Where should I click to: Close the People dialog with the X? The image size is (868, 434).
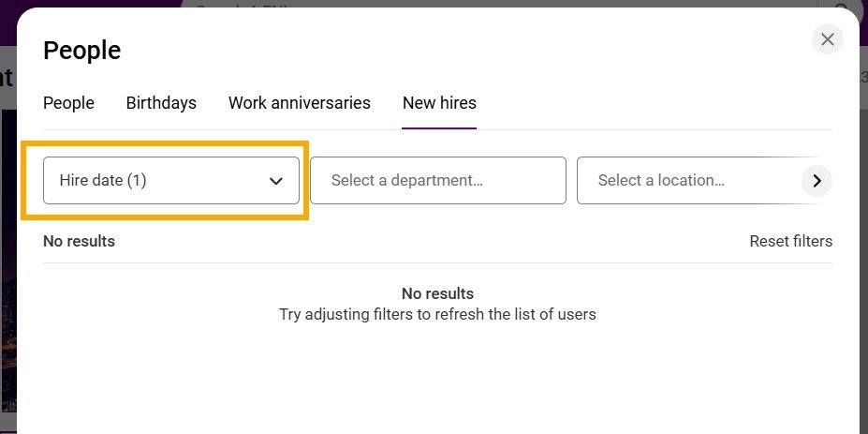coord(827,39)
